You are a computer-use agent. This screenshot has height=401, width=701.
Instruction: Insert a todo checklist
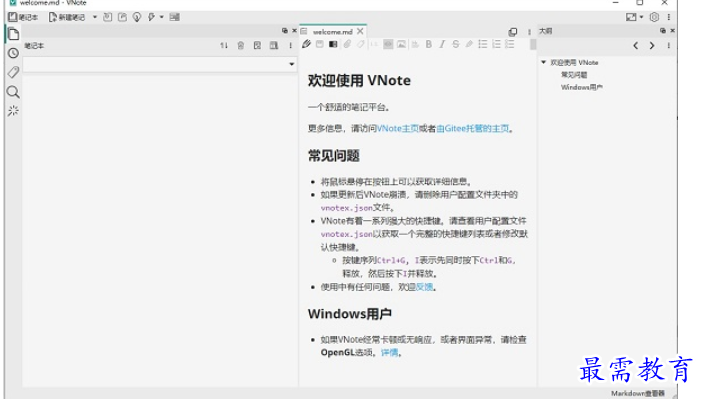click(x=510, y=44)
